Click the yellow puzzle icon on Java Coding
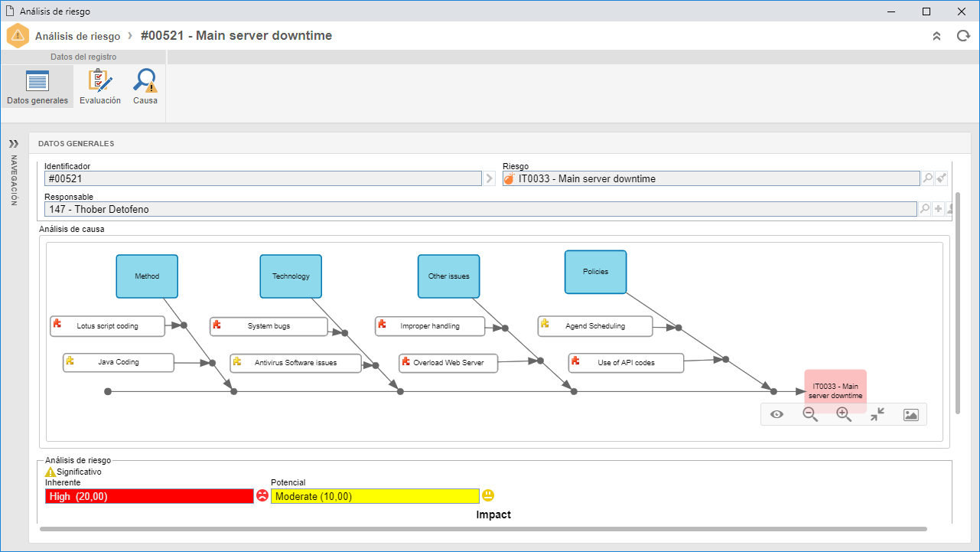Screen dimensions: 980x552 [70, 360]
